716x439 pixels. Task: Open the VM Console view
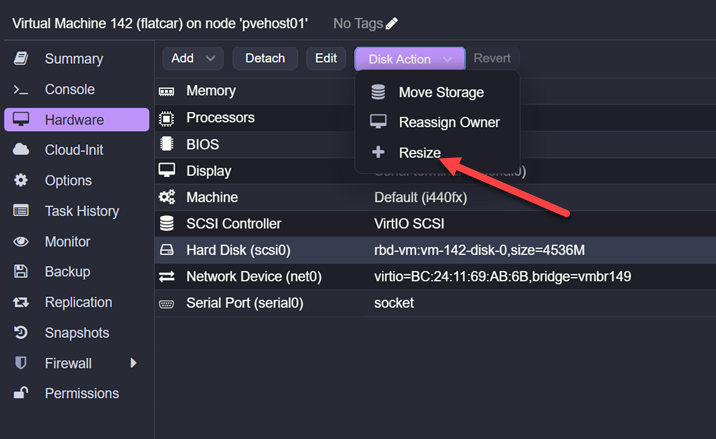(x=69, y=89)
